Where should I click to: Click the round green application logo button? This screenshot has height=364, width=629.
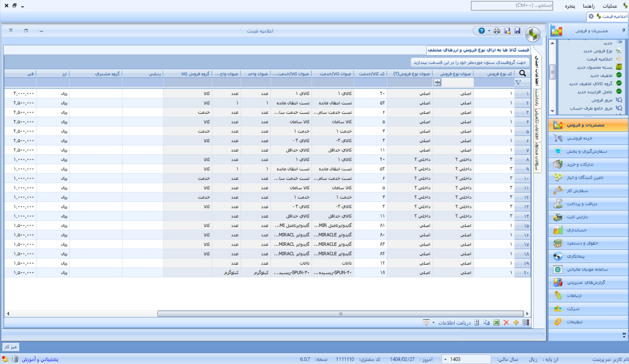(x=533, y=34)
